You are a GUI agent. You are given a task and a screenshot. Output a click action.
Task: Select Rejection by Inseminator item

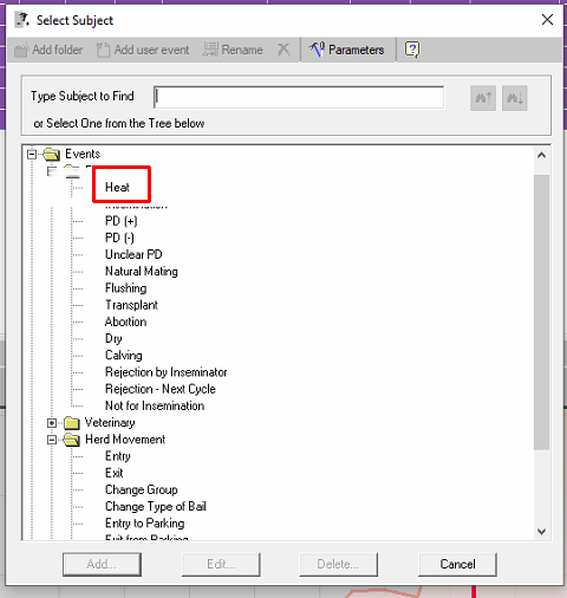coord(166,372)
